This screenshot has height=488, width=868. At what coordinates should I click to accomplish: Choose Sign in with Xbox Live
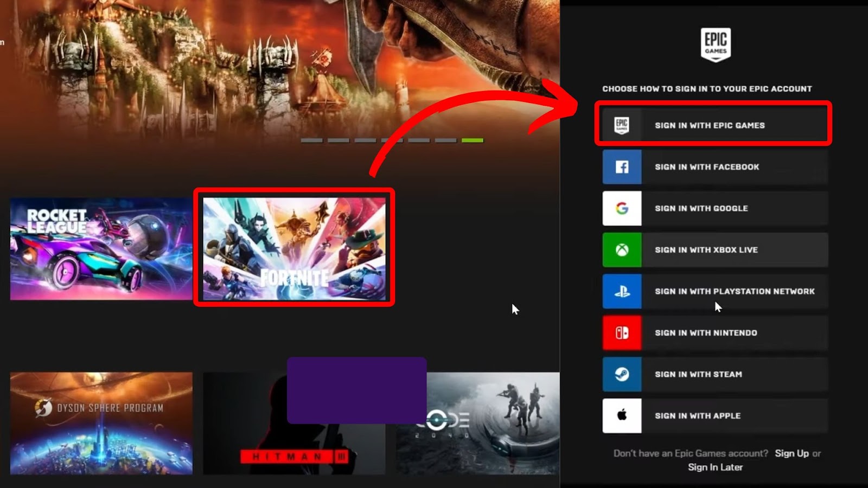click(715, 250)
